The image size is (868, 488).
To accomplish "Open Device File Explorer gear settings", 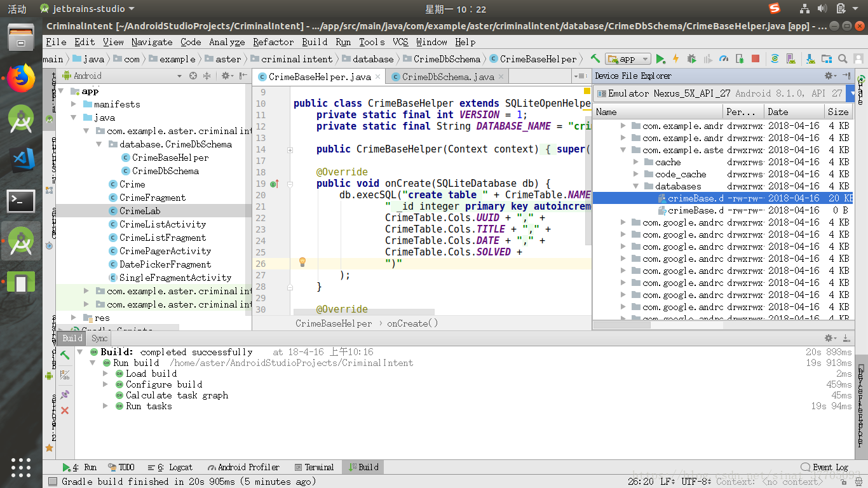I will tap(830, 76).
